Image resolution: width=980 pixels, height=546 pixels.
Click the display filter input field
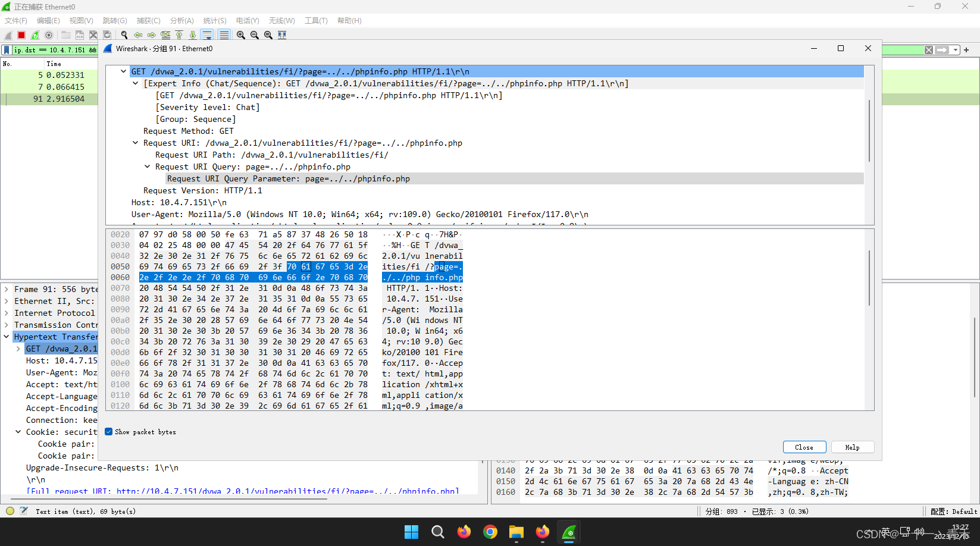pos(55,50)
